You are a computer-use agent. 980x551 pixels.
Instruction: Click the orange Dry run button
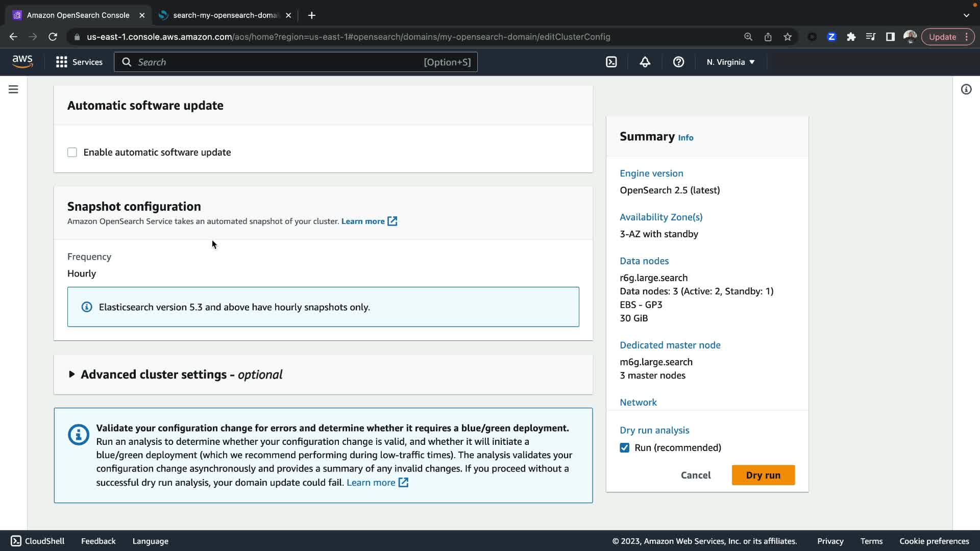coord(763,475)
